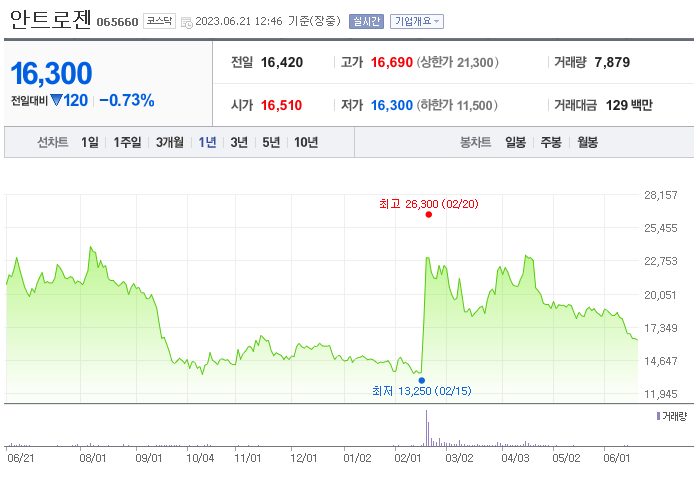Open the 월봉 candle chart

point(587,142)
